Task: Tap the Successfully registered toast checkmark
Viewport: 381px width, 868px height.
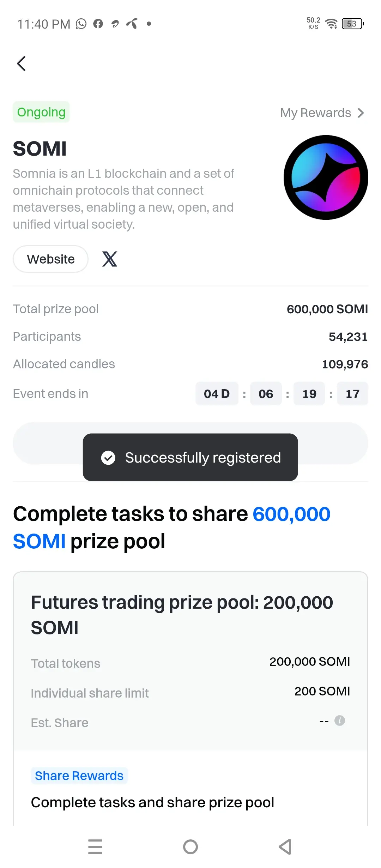Action: pyautogui.click(x=108, y=458)
